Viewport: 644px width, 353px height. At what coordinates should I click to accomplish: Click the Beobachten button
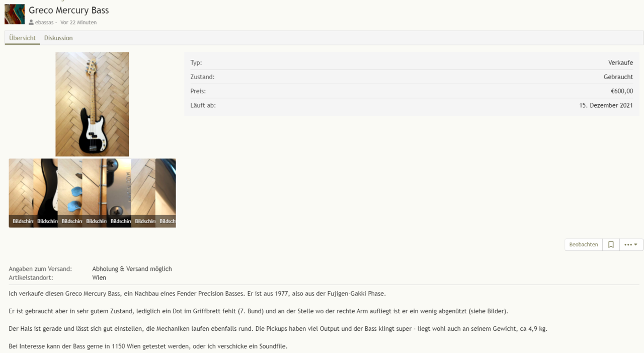tap(583, 245)
